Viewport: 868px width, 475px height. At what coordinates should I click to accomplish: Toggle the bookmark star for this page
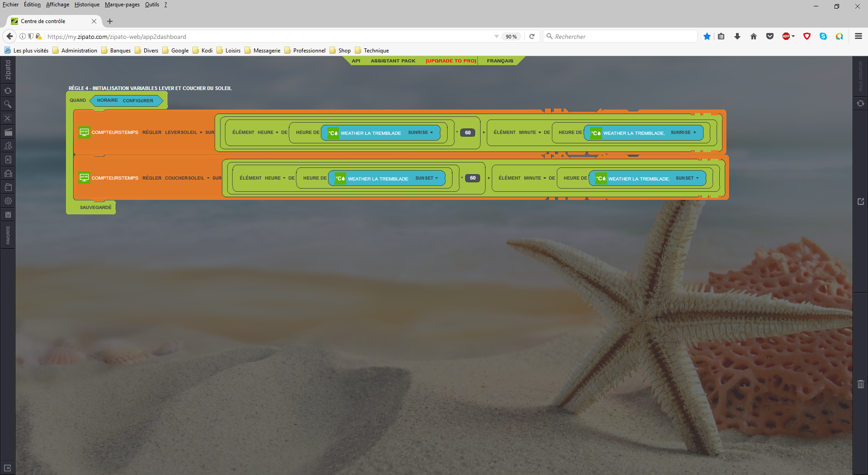coord(707,37)
